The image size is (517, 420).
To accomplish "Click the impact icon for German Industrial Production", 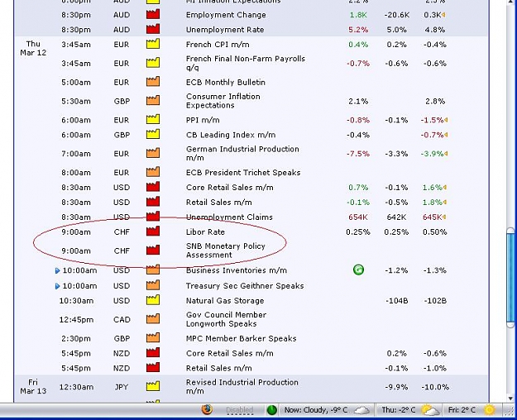I will [153, 153].
